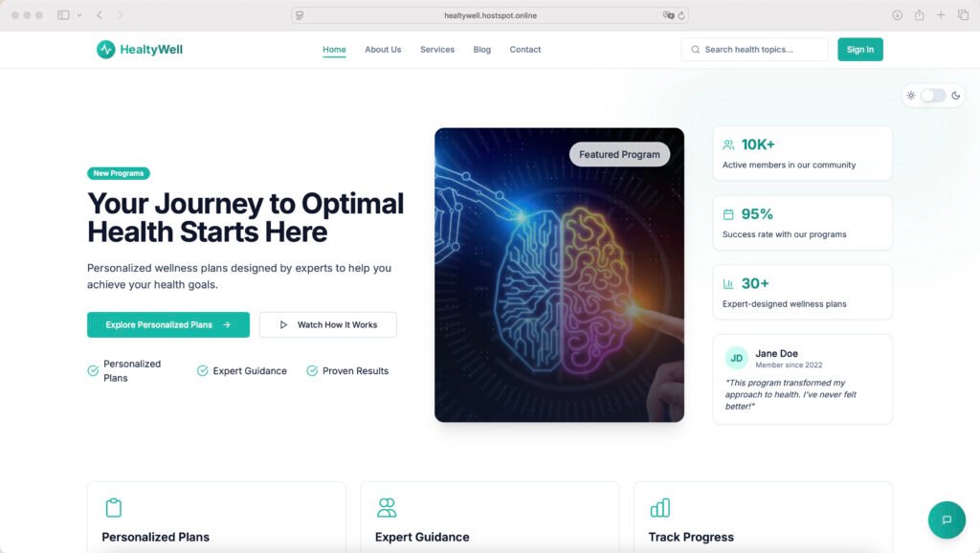Open the Safari share icon

click(919, 15)
